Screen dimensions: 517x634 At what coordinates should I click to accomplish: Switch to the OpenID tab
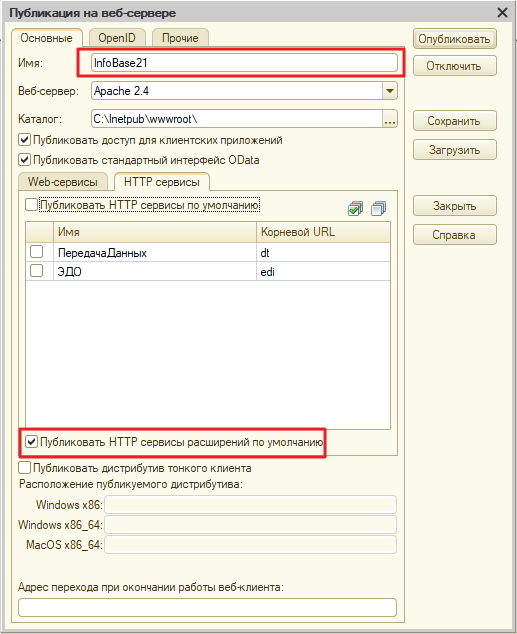pyautogui.click(x=117, y=38)
